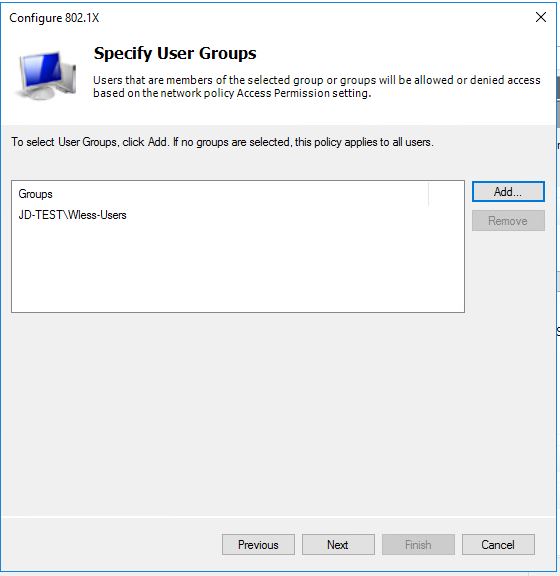The width and height of the screenshot is (560, 576).
Task: Click the Add... button
Action: tap(508, 191)
